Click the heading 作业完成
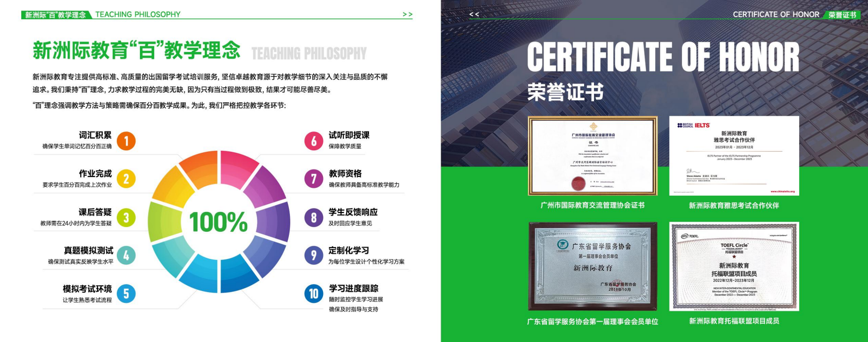 tap(95, 173)
